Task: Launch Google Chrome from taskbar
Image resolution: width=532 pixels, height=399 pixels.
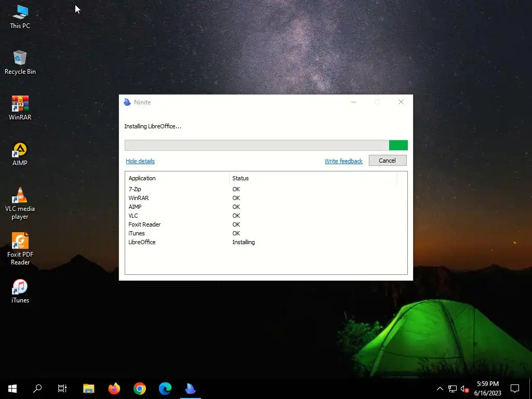Action: [x=139, y=389]
